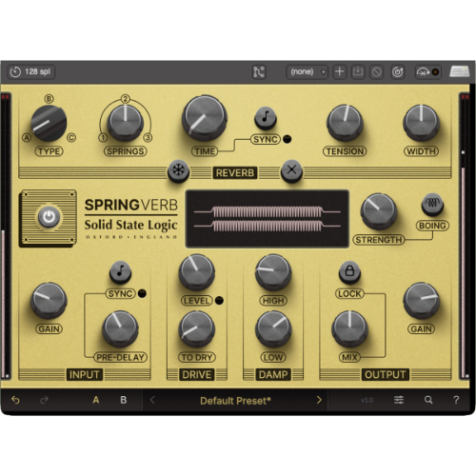The width and height of the screenshot is (476, 476).
Task: Toggle the mix LOCK padlock button
Action: point(349,272)
